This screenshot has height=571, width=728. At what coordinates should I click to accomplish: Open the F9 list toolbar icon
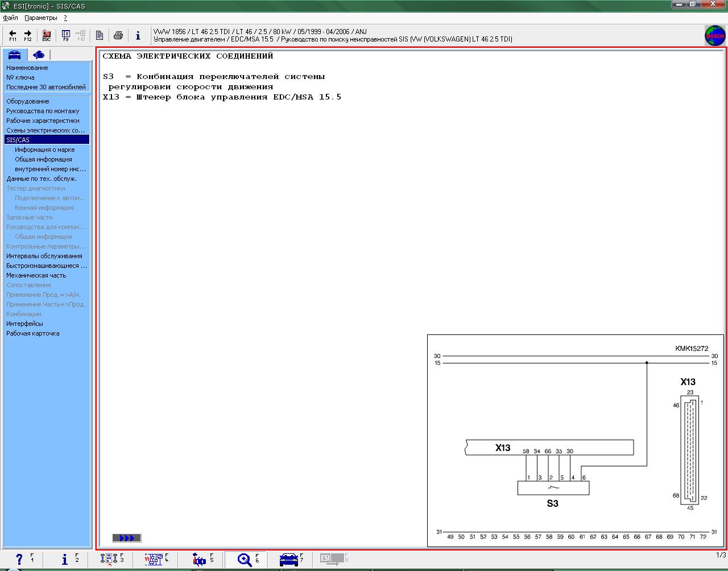point(65,36)
